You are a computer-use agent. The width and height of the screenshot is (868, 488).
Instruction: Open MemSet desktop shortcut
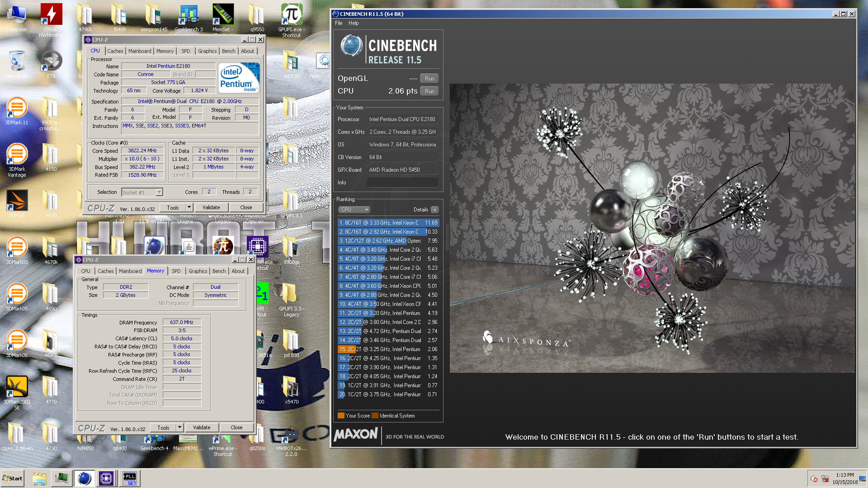coord(223,18)
